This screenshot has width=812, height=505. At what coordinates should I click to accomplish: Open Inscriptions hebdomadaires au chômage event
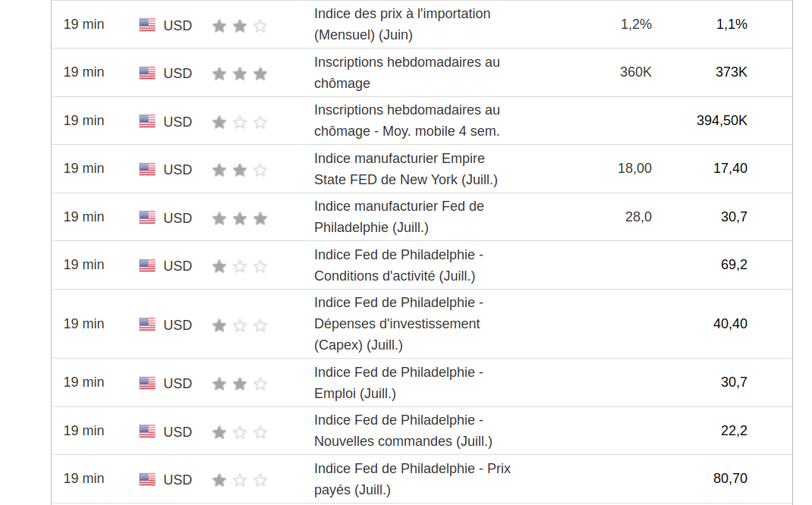[407, 73]
